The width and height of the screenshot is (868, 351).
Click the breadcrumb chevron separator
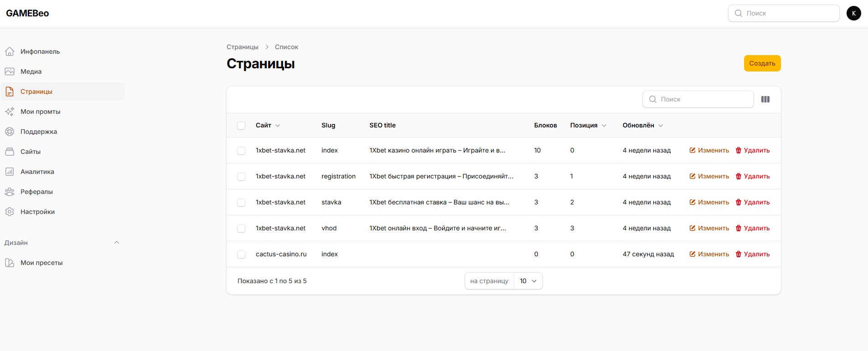click(267, 47)
